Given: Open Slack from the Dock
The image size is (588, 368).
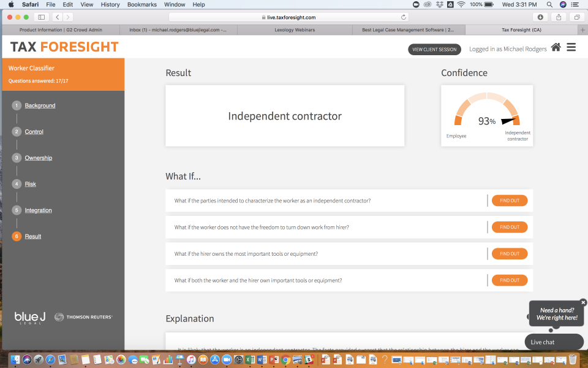Looking at the screenshot, I should (309, 360).
